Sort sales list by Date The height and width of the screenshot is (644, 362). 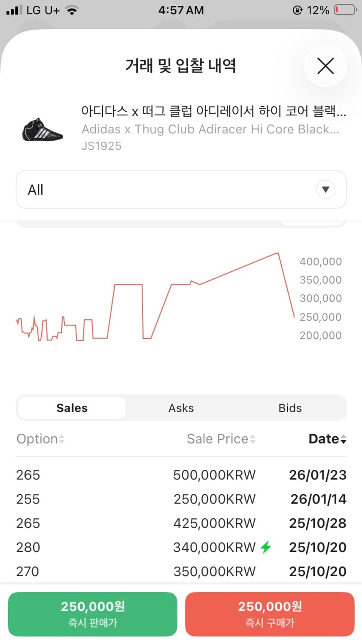point(324,439)
